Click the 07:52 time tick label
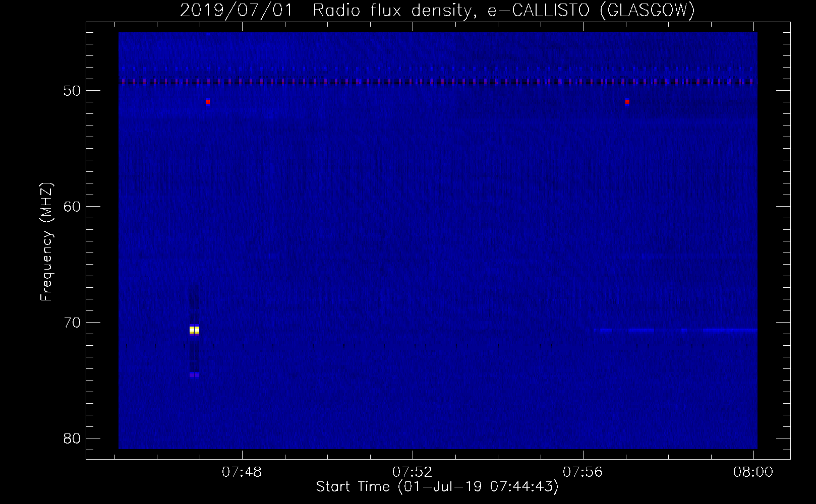This screenshot has width=816, height=504. tap(413, 472)
